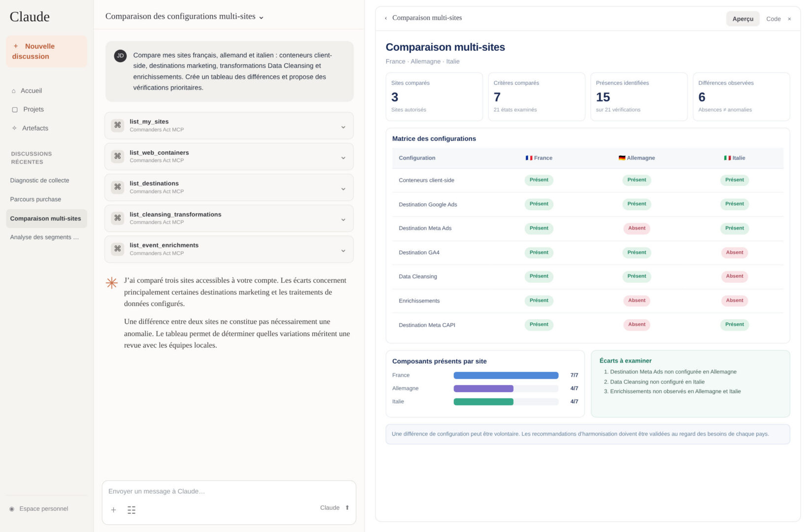Image resolution: width=811 pixels, height=532 pixels.
Task: Click the list_my_sites tool icon
Action: tap(118, 125)
